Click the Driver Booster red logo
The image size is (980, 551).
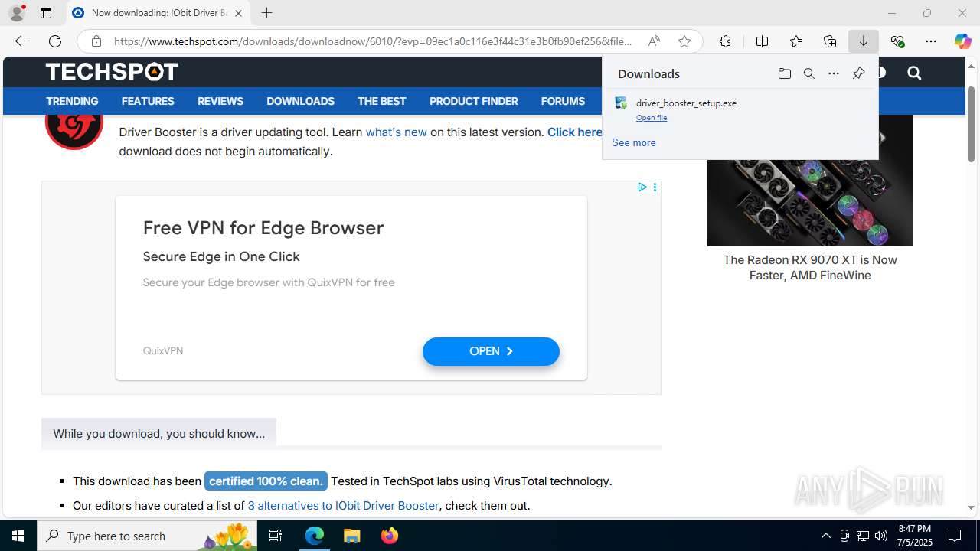click(x=74, y=130)
